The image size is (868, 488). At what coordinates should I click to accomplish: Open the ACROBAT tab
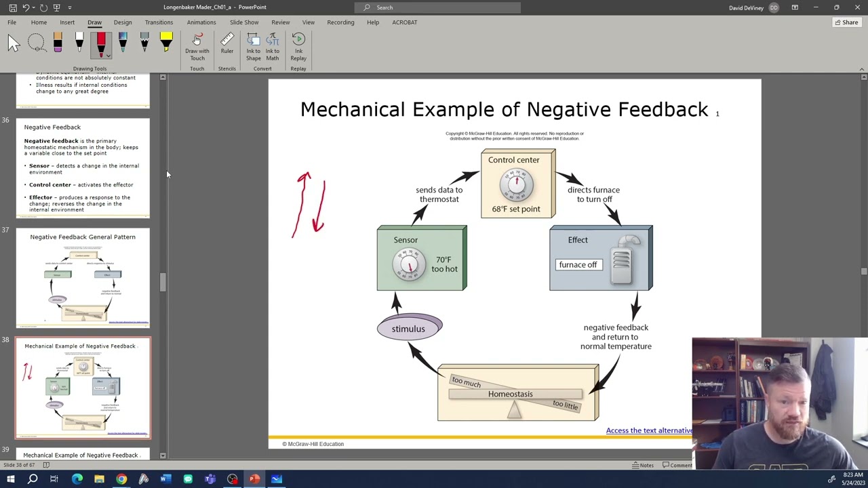pyautogui.click(x=405, y=22)
